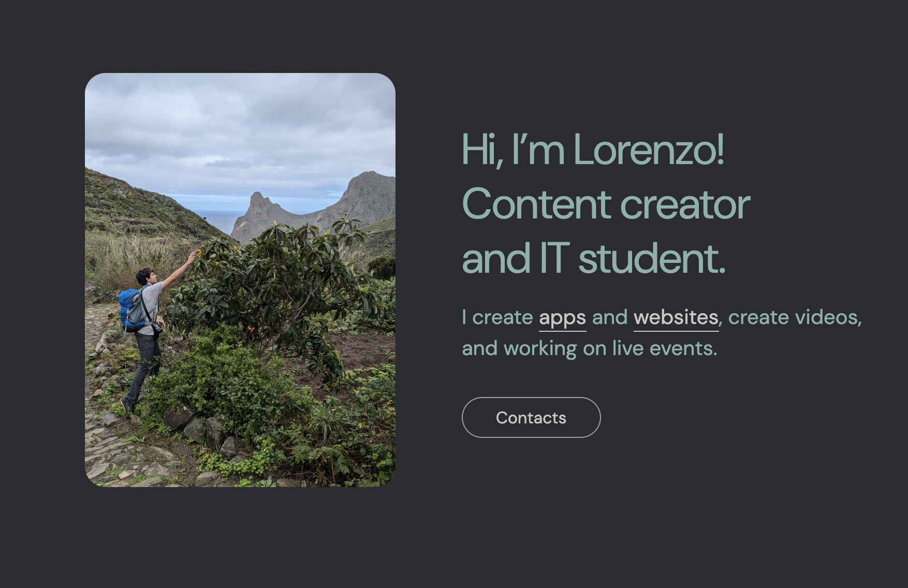
Task: Click the word "Content" in the heading
Action: pyautogui.click(x=536, y=204)
